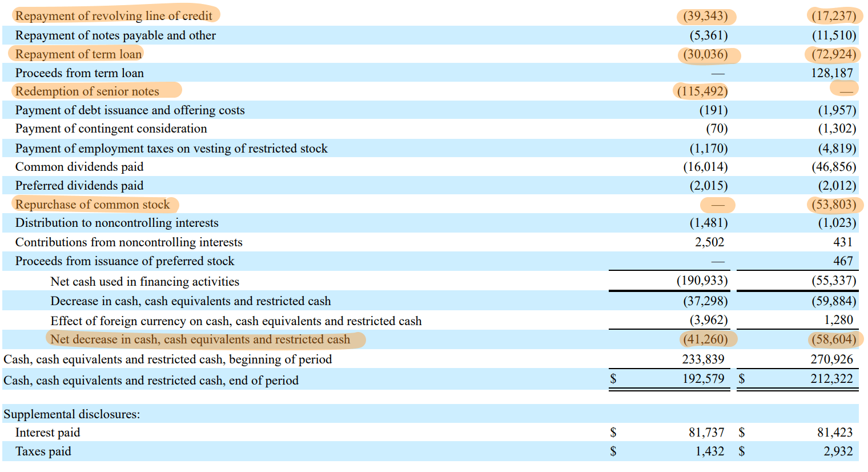Viewport: 868px width, 472px height.
Task: Click the value 233,839
Action: click(x=703, y=359)
